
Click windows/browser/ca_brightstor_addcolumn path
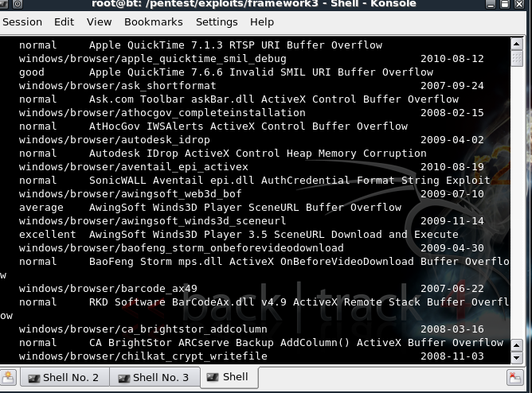click(143, 329)
